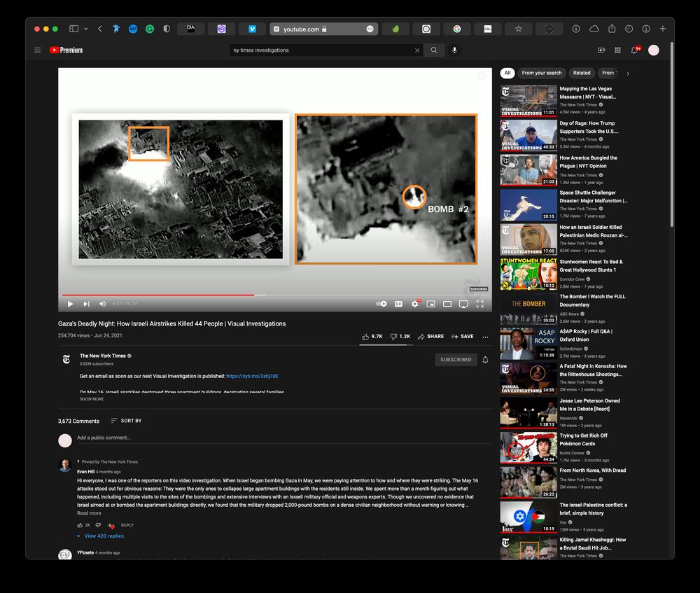
Task: Start voice search with the microphone
Action: [454, 50]
